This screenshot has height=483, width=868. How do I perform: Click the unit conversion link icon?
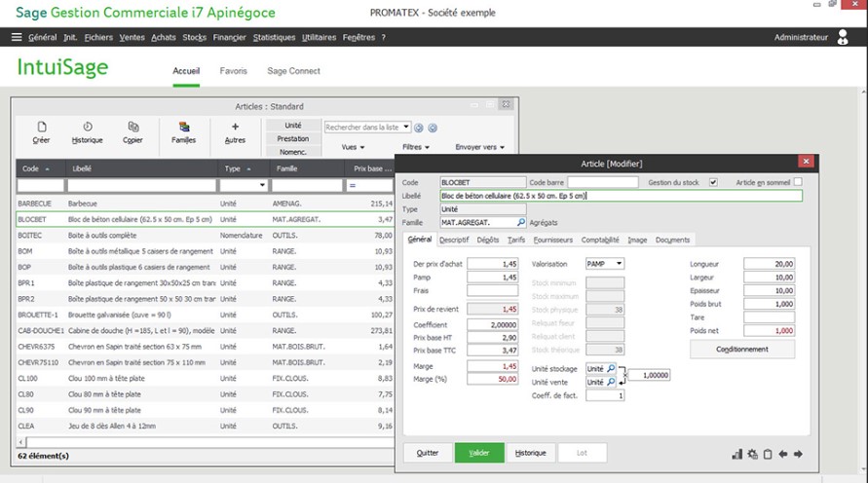pyautogui.click(x=623, y=375)
